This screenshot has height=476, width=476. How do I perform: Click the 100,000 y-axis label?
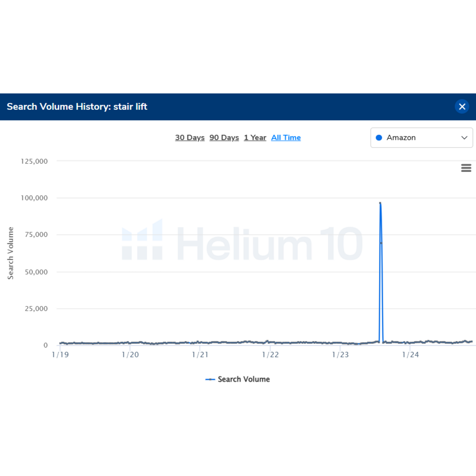(x=34, y=198)
